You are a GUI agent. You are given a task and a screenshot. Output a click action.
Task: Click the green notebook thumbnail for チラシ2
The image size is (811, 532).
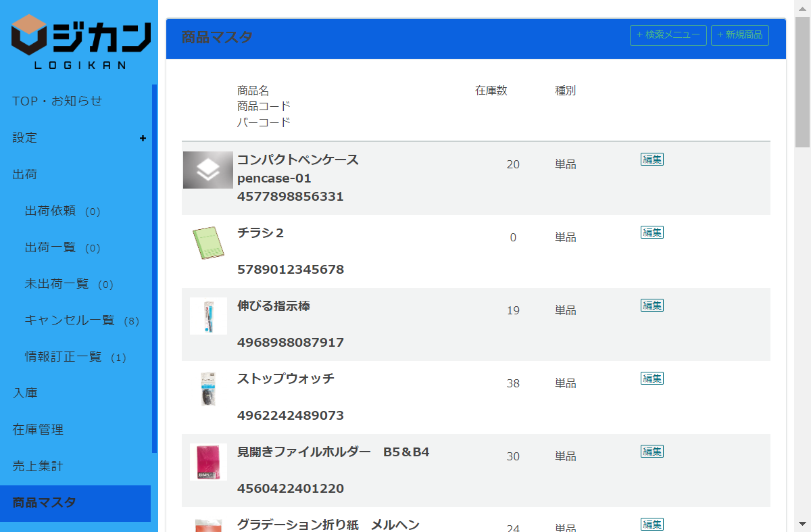[x=208, y=243]
